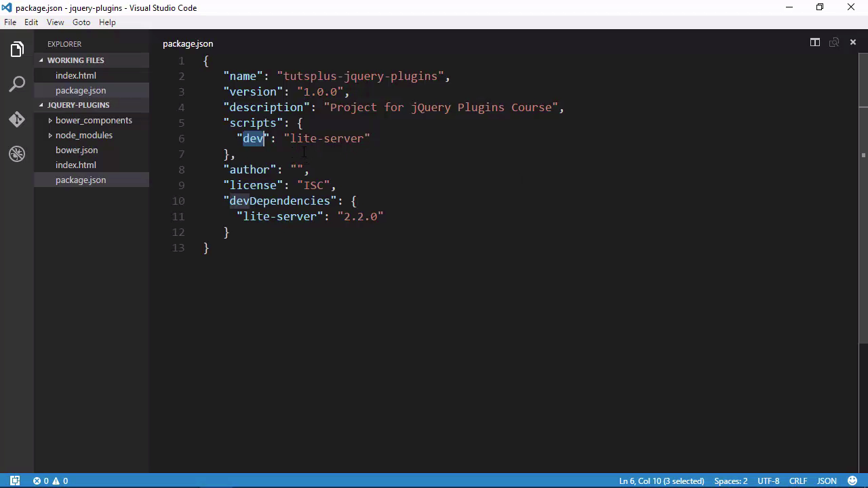Click the EXPLORER panel heading
Viewport: 868px width, 488px height.
pyautogui.click(x=64, y=44)
